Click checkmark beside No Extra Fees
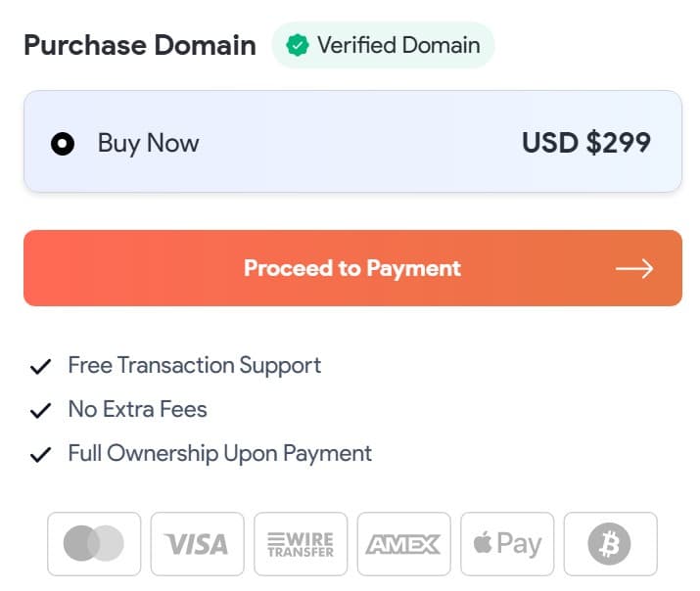The height and width of the screenshot is (591, 700). (40, 411)
